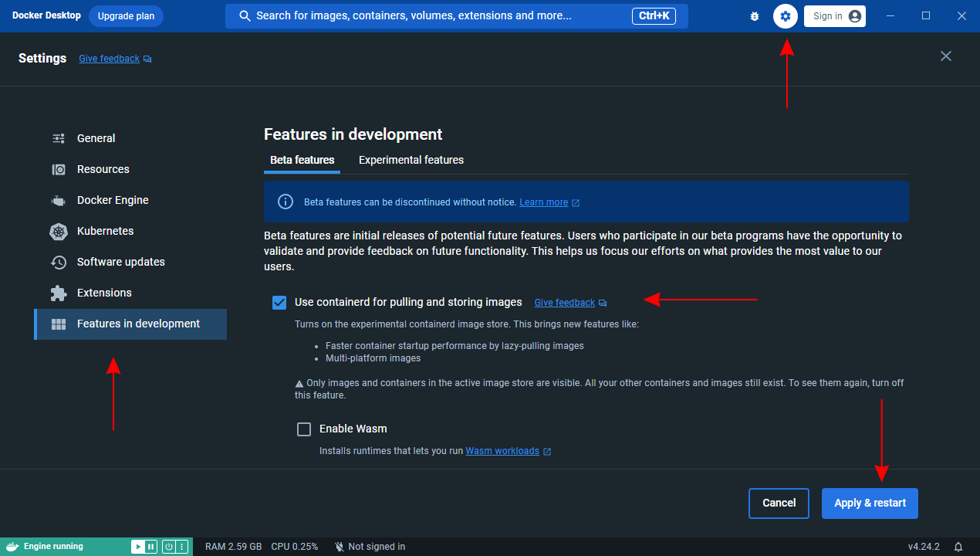Open engine more options vertical dots

pyautogui.click(x=182, y=547)
